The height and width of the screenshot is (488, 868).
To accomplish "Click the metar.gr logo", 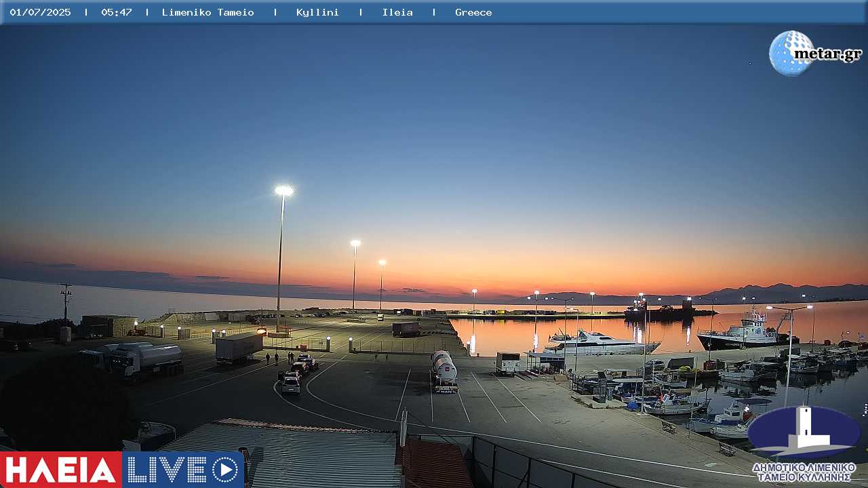I will click(815, 53).
